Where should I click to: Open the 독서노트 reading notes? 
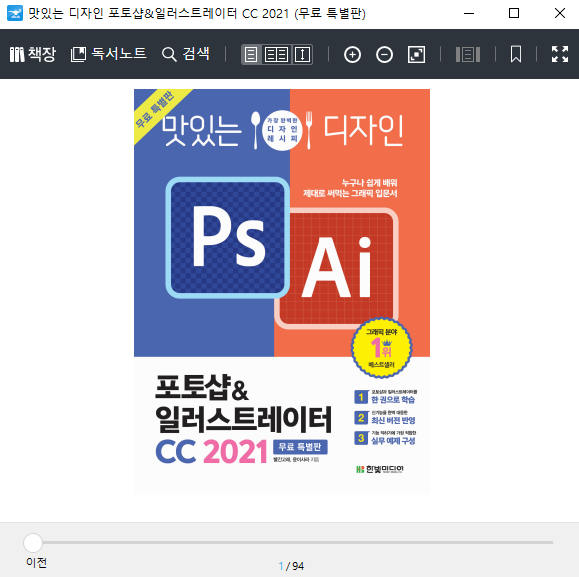(109, 54)
